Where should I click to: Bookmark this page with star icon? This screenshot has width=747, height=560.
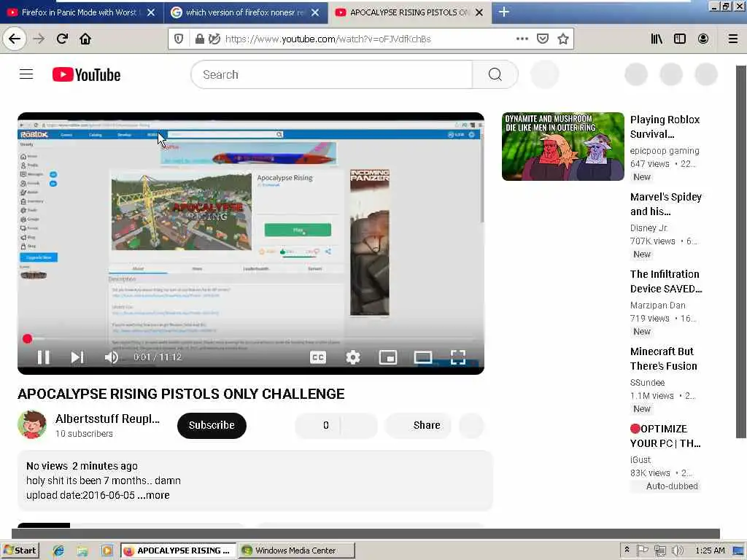[x=563, y=39]
